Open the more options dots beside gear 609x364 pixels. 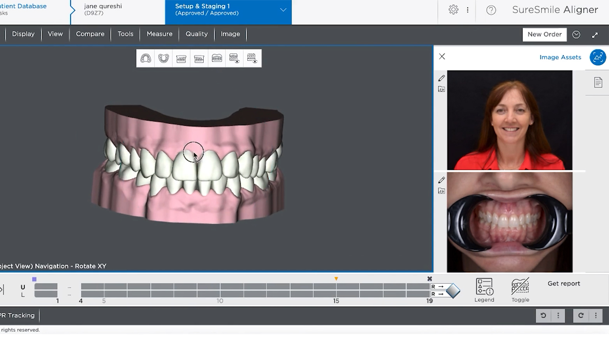468,10
